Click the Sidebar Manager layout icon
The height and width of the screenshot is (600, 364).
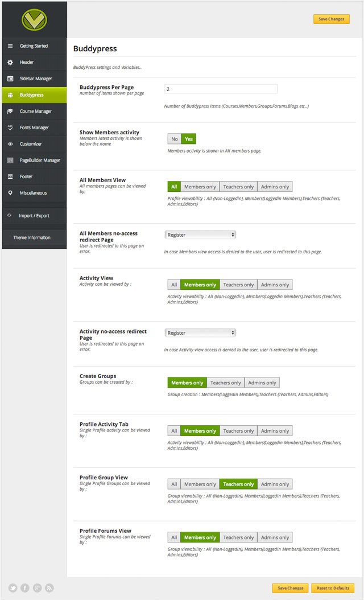pyautogui.click(x=10, y=79)
